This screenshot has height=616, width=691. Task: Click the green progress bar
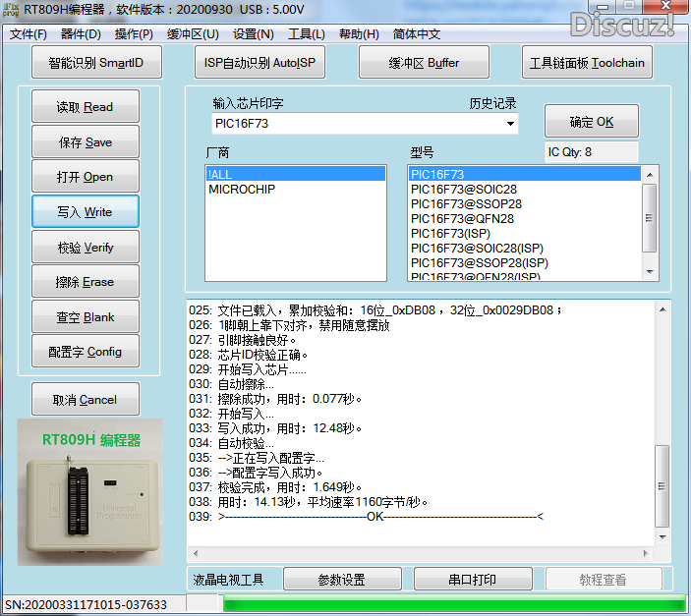click(454, 603)
